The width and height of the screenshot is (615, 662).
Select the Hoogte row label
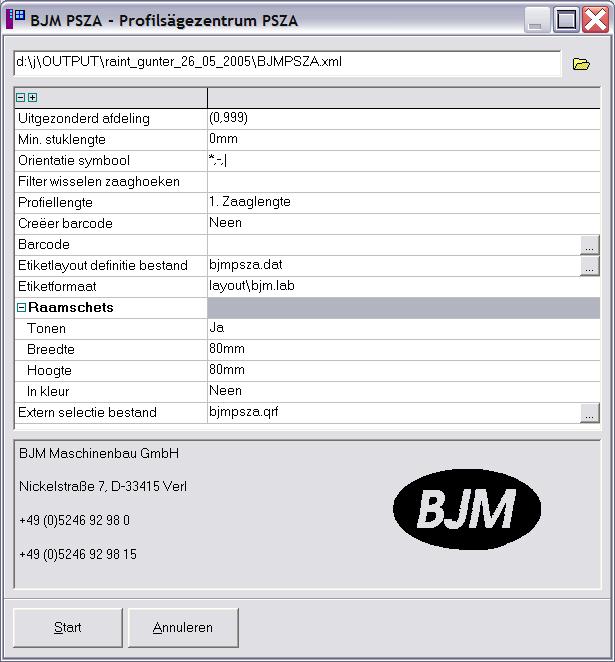pyautogui.click(x=49, y=371)
